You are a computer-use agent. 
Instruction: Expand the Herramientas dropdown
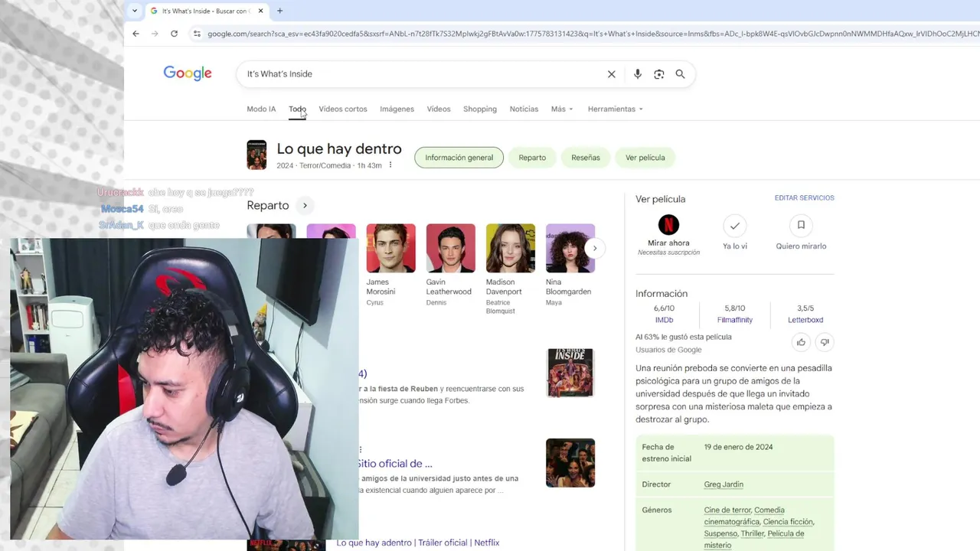point(616,109)
